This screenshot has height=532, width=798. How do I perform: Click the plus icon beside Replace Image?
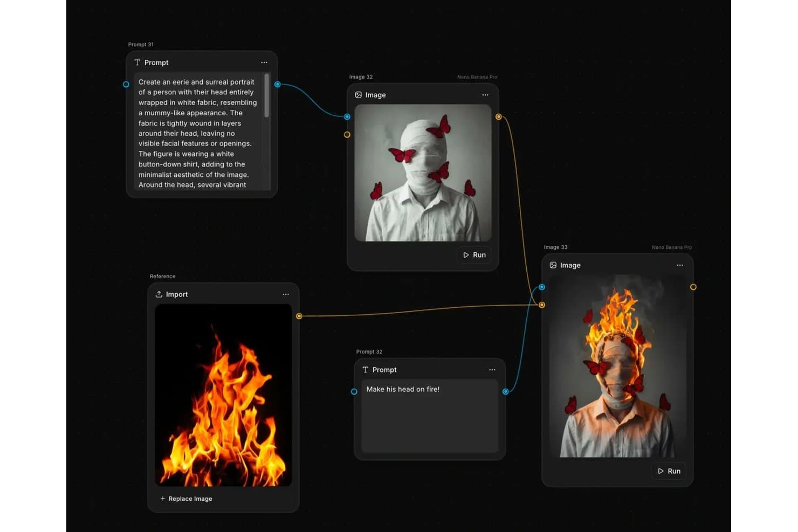click(163, 499)
